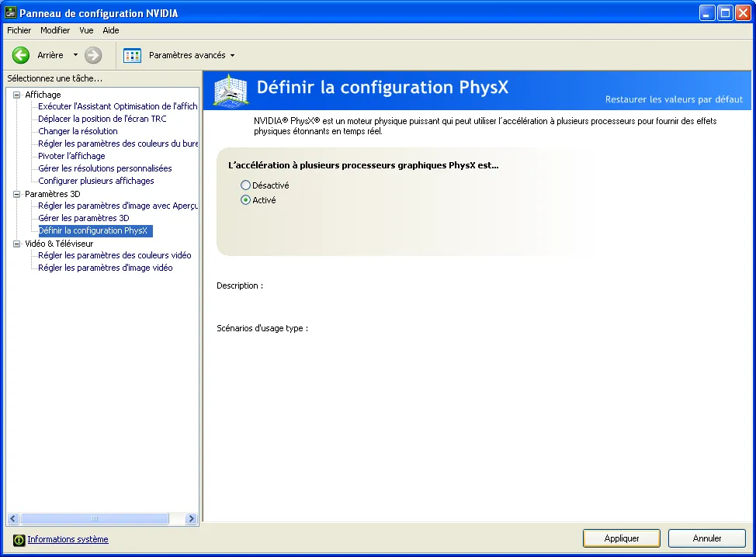Select Changer la résolution in task tree

pos(78,131)
